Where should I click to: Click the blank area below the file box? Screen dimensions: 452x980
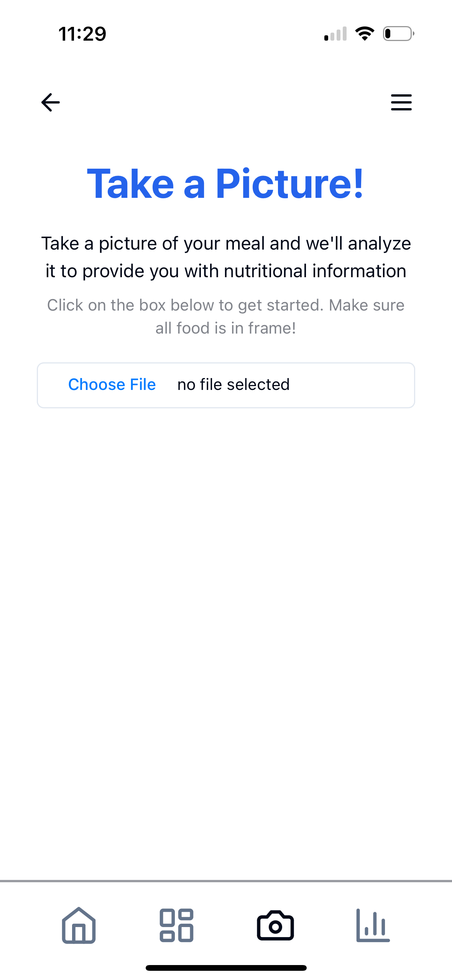point(226,644)
